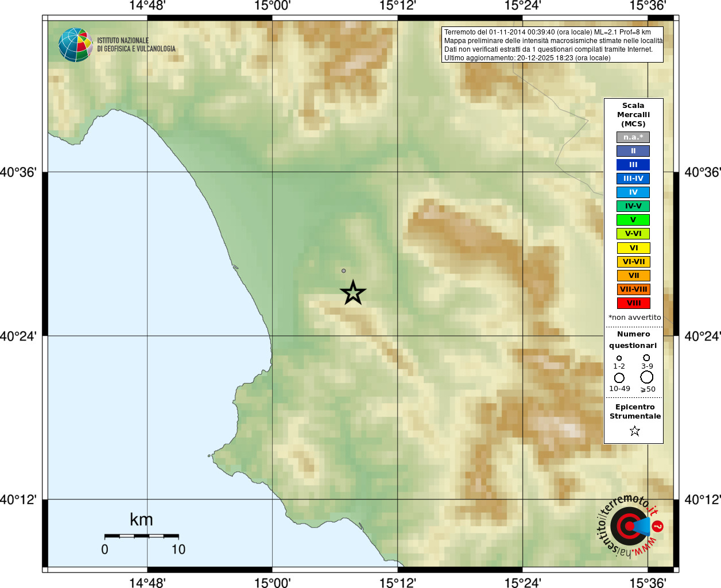Select the intensity II swatch
Screen dimensions: 721x588
click(x=633, y=151)
